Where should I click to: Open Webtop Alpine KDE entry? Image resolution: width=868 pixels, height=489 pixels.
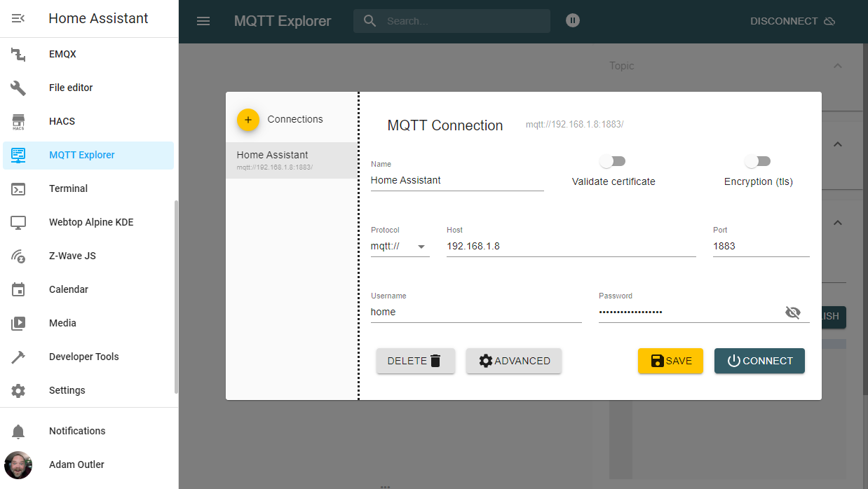pos(88,222)
